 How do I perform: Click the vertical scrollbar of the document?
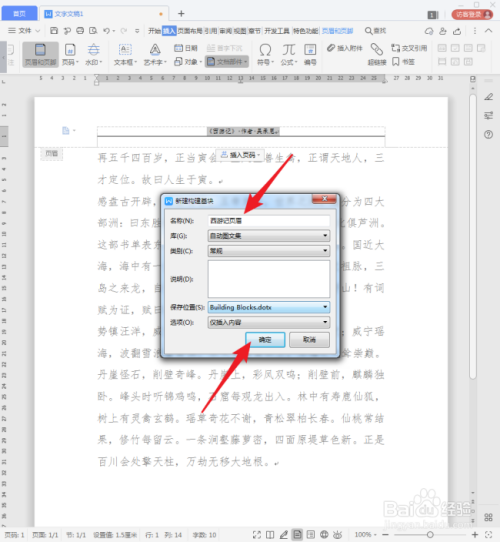click(473, 237)
